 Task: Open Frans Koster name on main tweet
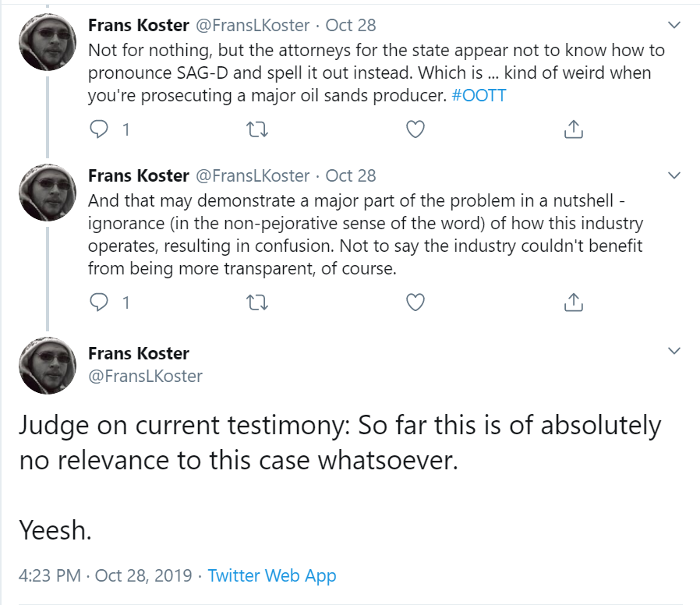[x=139, y=354]
